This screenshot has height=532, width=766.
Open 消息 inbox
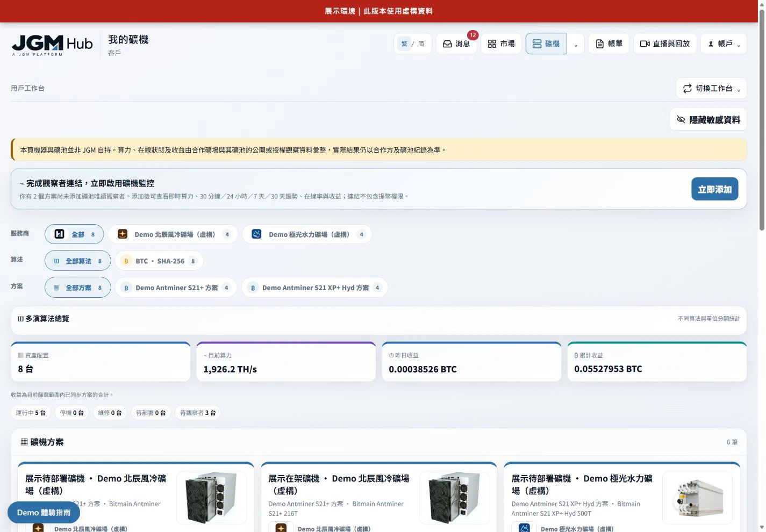(456, 44)
